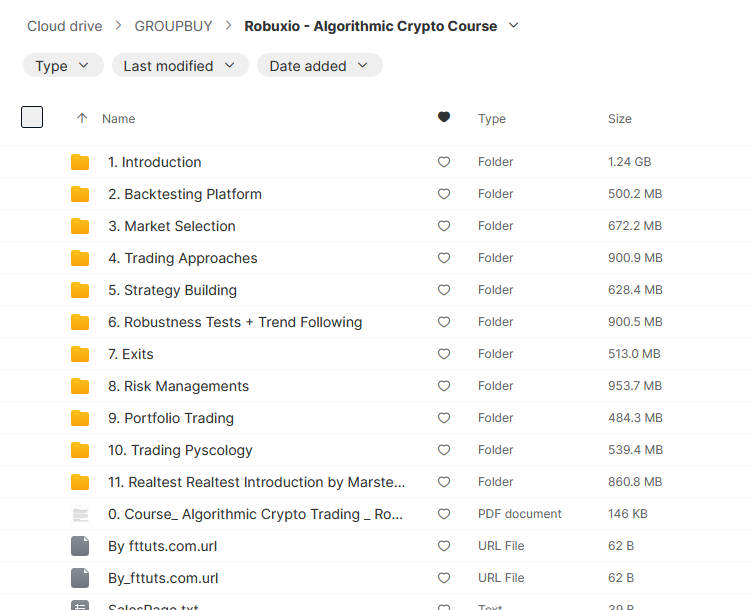This screenshot has height=610, width=752.
Task: Click the PDF file icon for 0. Course_ Algorithmic Crypto Trading
Action: point(80,514)
